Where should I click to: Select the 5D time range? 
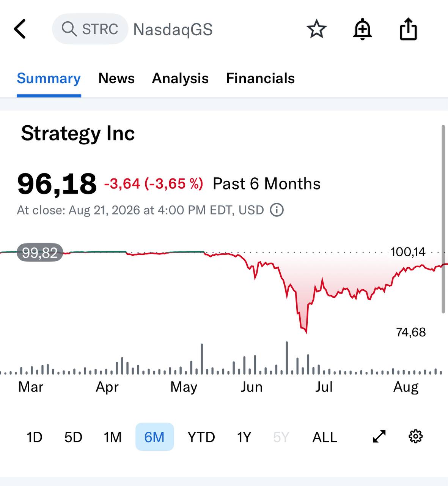point(73,437)
